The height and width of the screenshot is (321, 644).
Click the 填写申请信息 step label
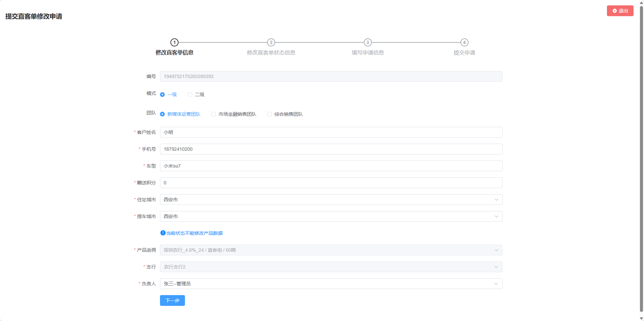pos(368,52)
